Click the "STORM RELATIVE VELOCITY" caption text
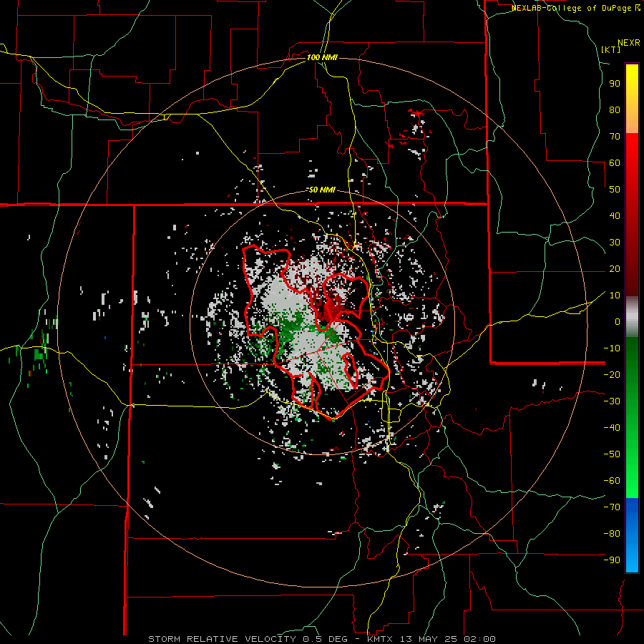644x644 pixels. (222, 639)
